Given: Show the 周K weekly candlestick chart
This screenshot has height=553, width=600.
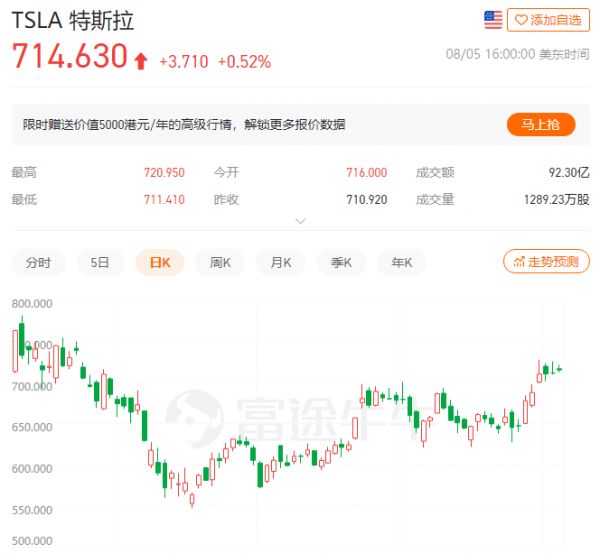Looking at the screenshot, I should (x=221, y=262).
